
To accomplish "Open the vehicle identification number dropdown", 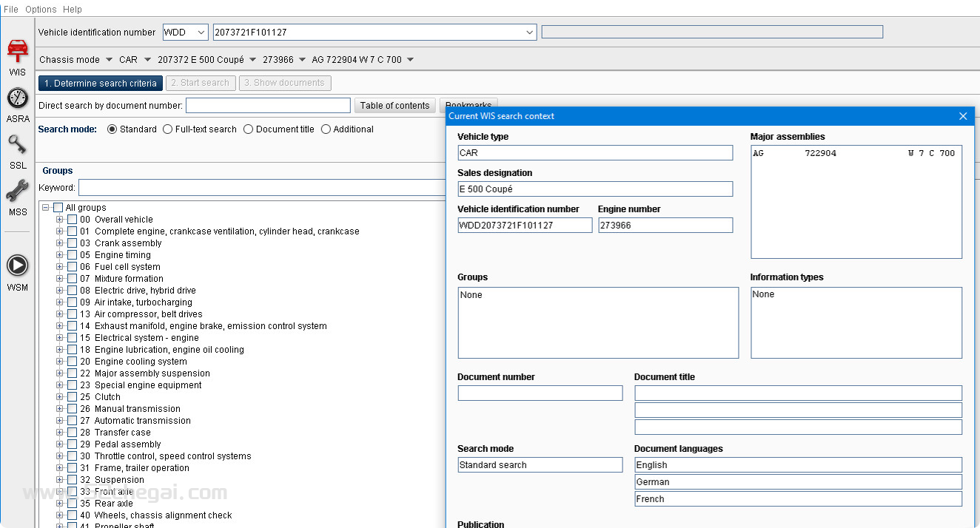I will click(x=530, y=33).
